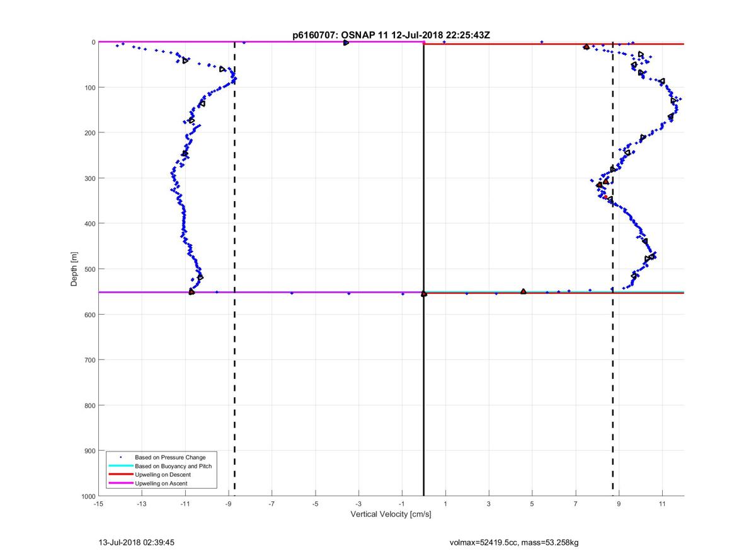
Task: Click depth tick label '0' at the top
Action: [93, 42]
